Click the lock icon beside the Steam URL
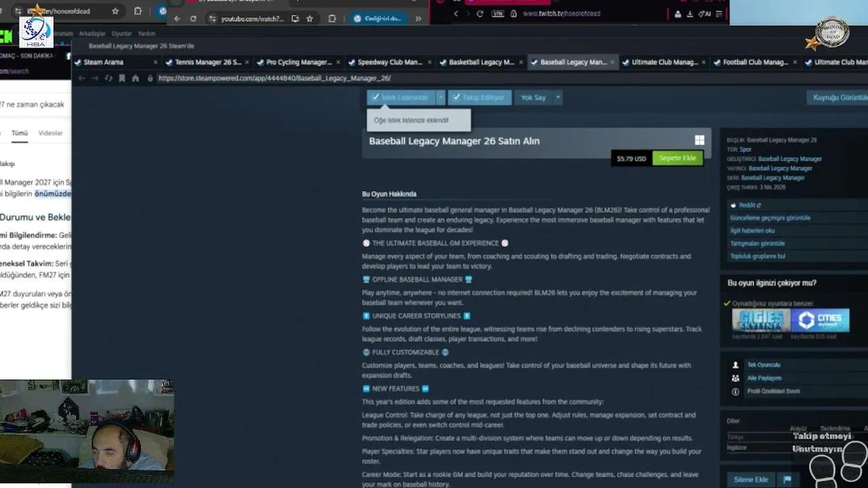Image resolution: width=868 pixels, height=488 pixels. tap(150, 79)
